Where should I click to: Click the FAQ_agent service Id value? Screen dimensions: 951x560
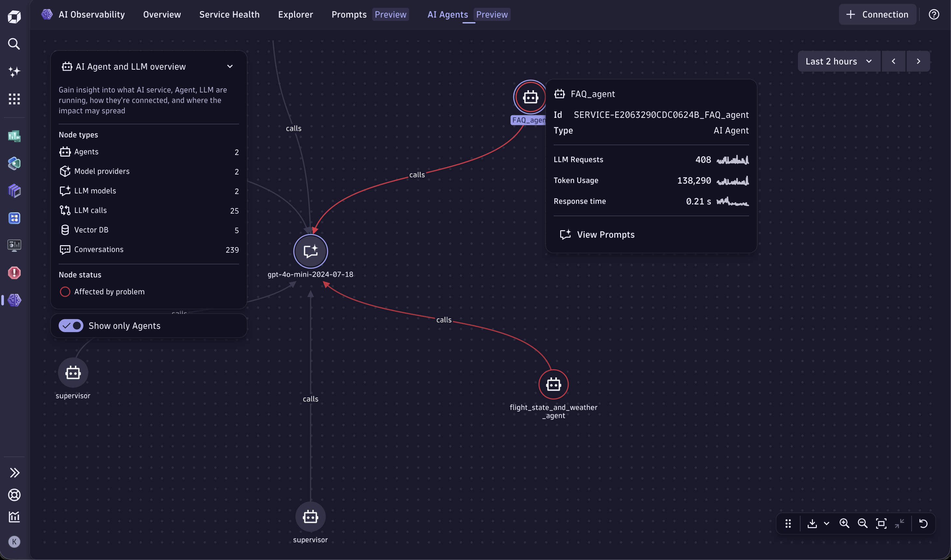coord(661,115)
